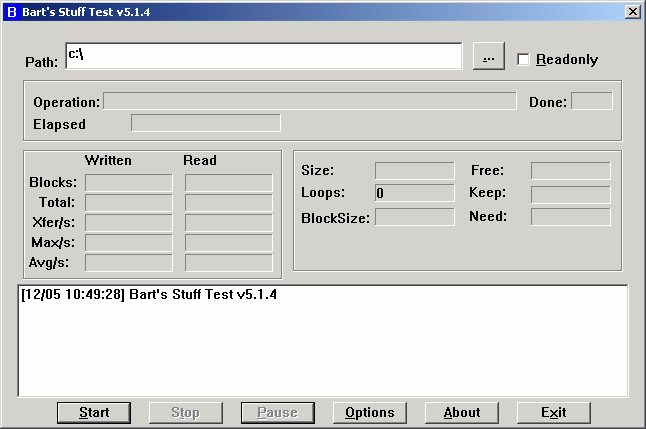Viewport: 646px width, 429px height.
Task: Click the Done percentage field
Action: tap(591, 101)
